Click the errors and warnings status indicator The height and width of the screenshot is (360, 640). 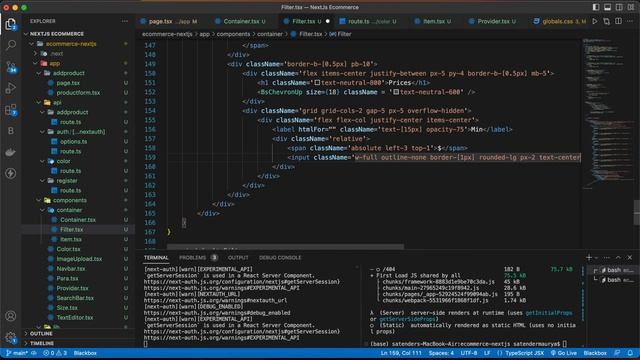(x=55, y=353)
